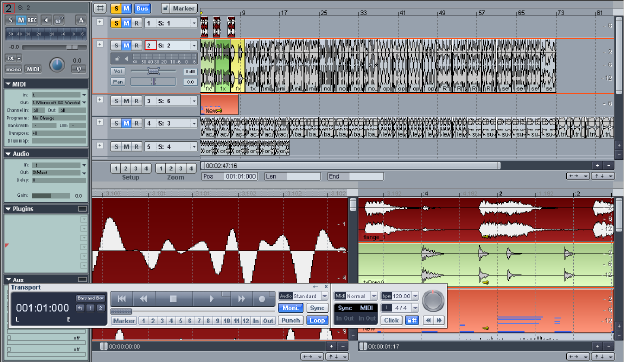Click the speaker icon in channel strip panel
Viewport: 624px width, 362px height.
[x=47, y=20]
